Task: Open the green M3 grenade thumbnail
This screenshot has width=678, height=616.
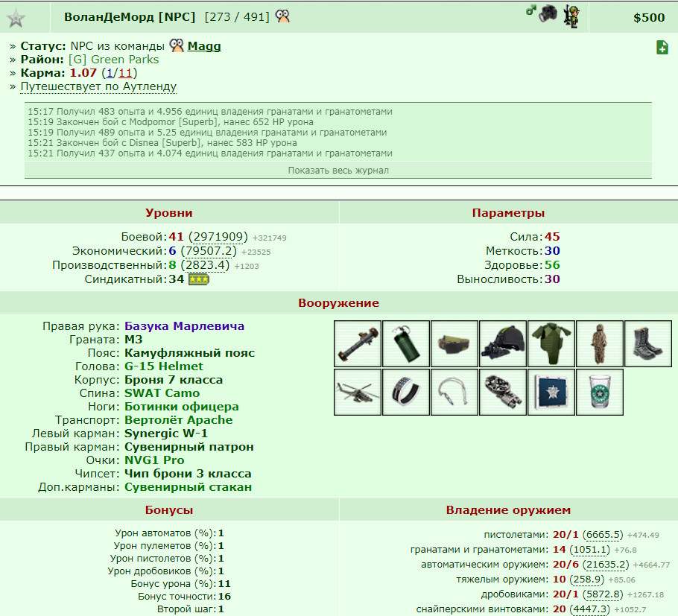Action: 406,343
